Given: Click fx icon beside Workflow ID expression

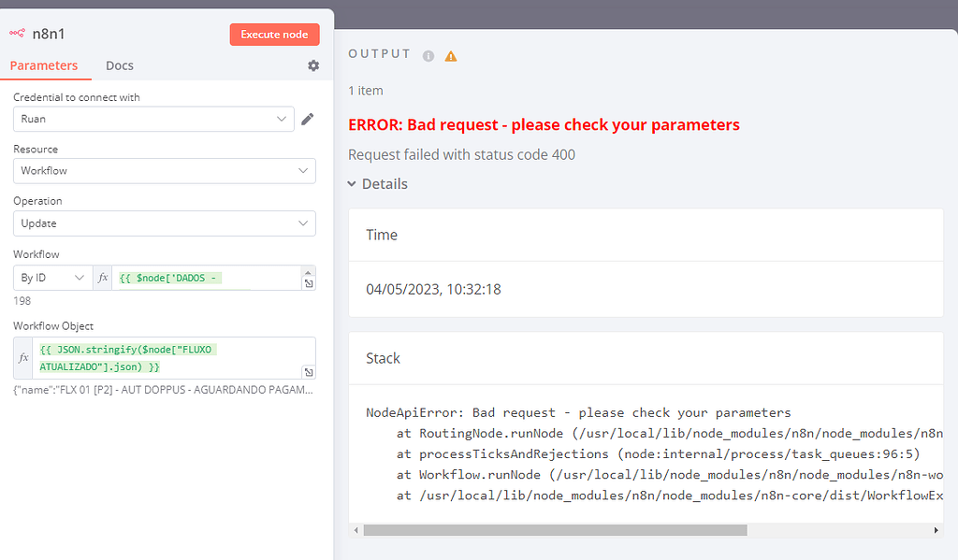Looking at the screenshot, I should (103, 278).
